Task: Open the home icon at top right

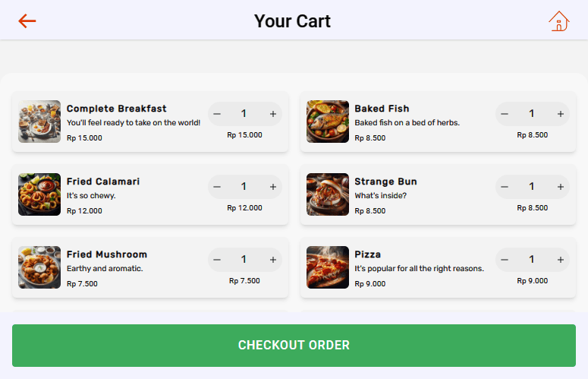Action: coord(558,21)
